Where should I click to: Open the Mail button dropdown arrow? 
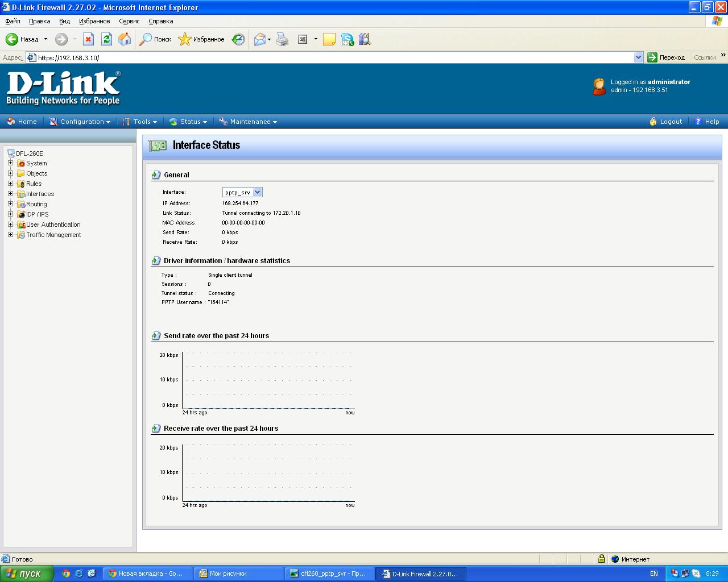269,39
